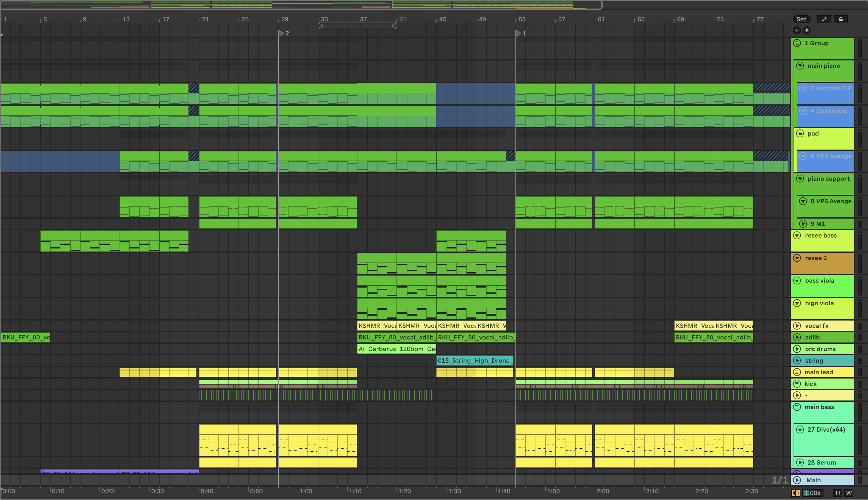
Task: Select the 'kick' track name
Action: [810, 384]
